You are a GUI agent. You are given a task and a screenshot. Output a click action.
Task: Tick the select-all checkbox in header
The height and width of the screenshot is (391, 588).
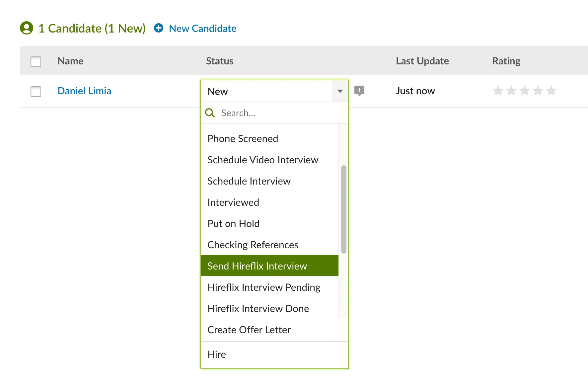[x=36, y=62]
